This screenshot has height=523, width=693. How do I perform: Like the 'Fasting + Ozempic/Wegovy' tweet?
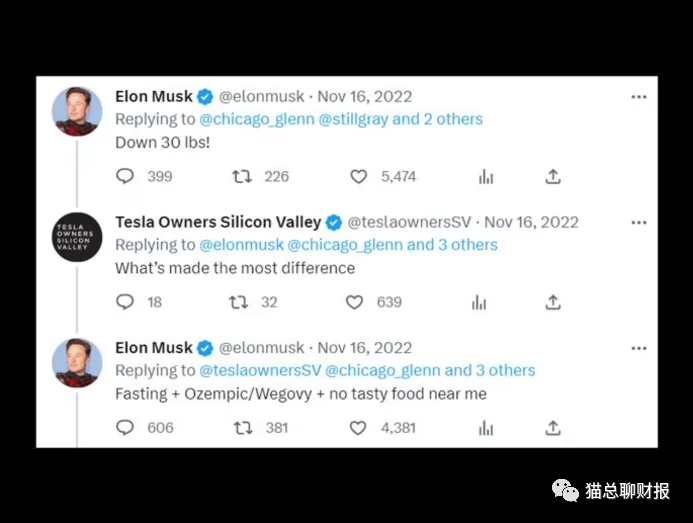(x=358, y=427)
